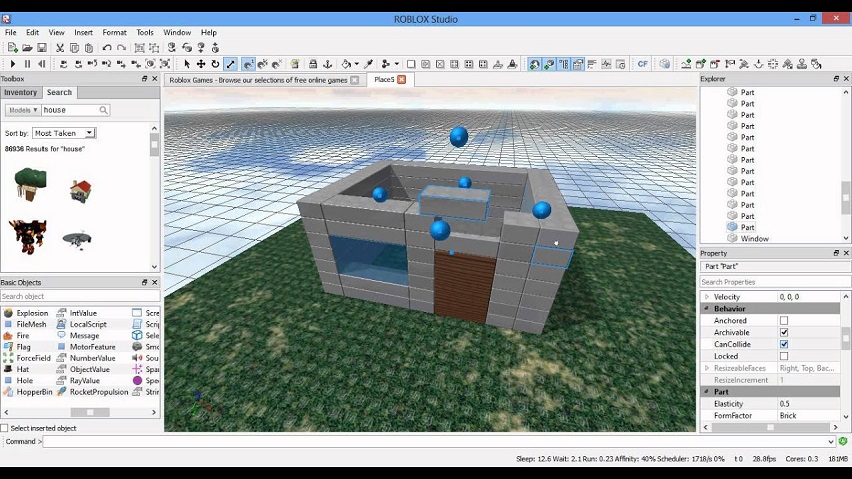This screenshot has width=852, height=479.
Task: Switch to the Inventory tab in Toolbox
Action: [x=21, y=92]
